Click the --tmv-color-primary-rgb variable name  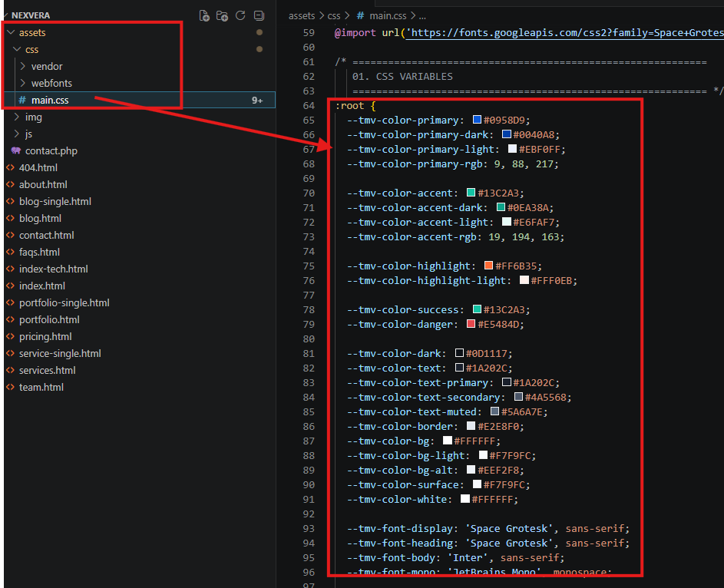click(414, 164)
